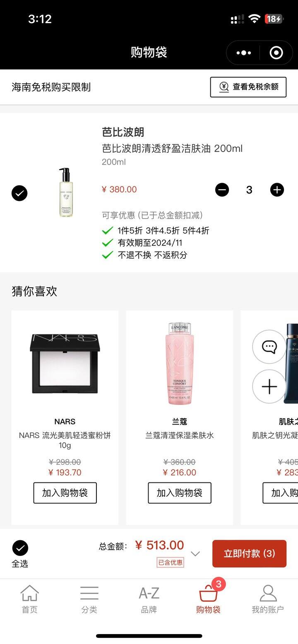
Task: Expand total amount details chevron
Action: tap(195, 553)
